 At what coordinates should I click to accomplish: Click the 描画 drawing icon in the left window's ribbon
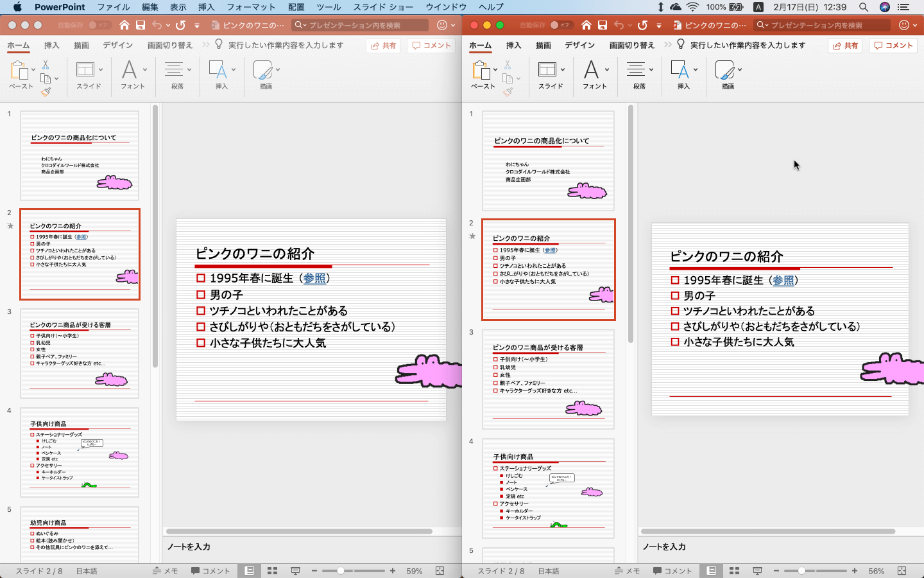(262, 70)
